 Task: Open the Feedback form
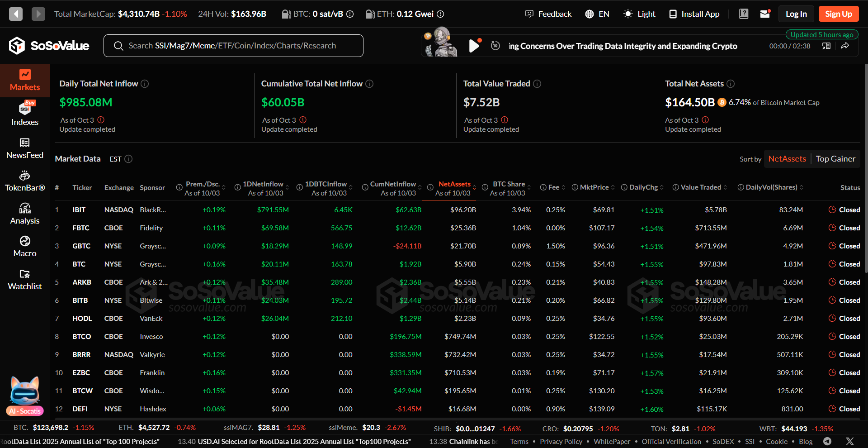[x=548, y=14]
